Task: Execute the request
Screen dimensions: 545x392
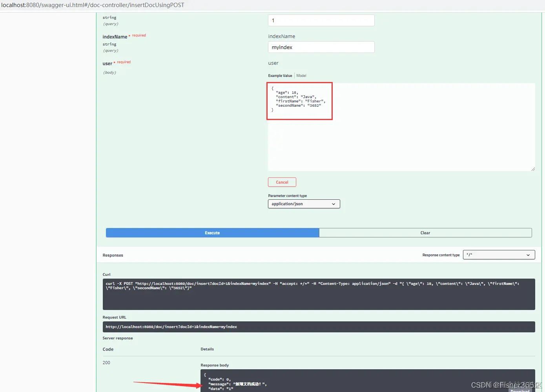Action: [212, 233]
